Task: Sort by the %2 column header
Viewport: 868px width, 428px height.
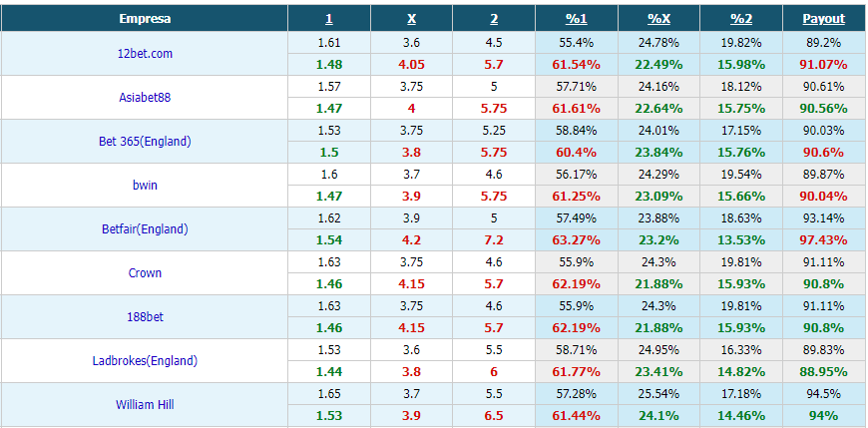Action: point(741,19)
